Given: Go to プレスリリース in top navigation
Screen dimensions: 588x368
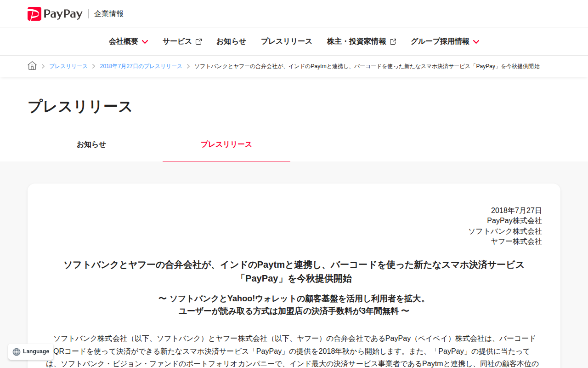Looking at the screenshot, I should [x=287, y=41].
